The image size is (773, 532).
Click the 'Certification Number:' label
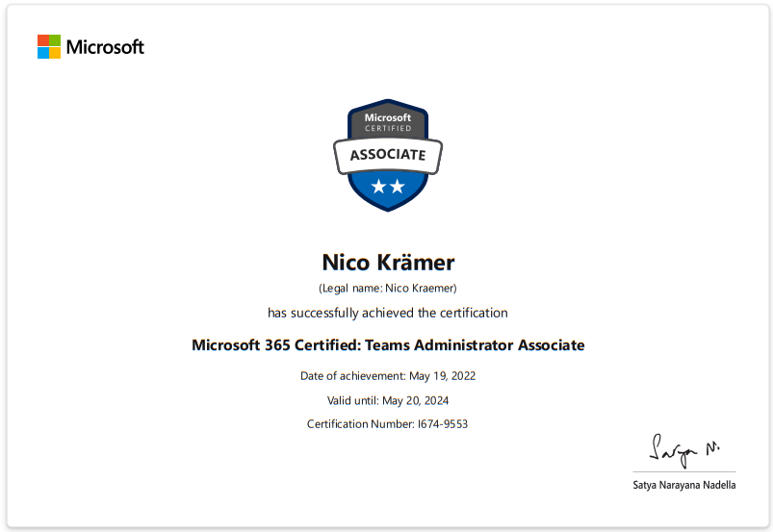click(360, 424)
